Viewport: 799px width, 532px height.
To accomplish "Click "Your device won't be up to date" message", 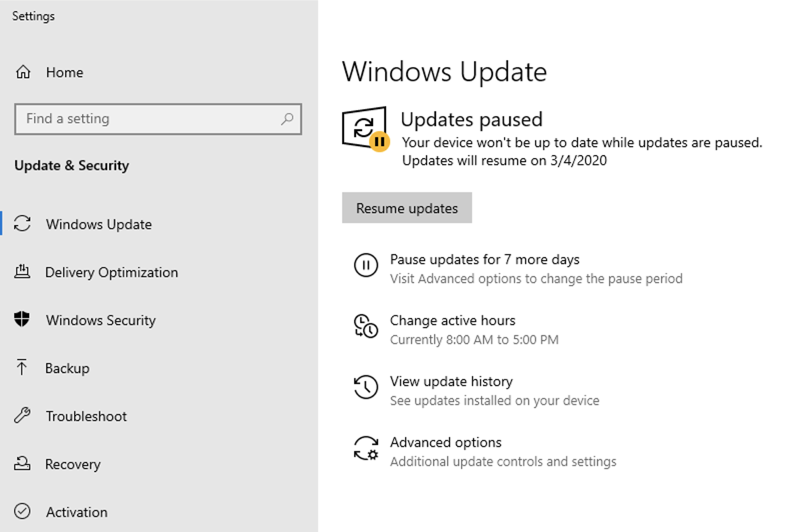I will pos(582,143).
